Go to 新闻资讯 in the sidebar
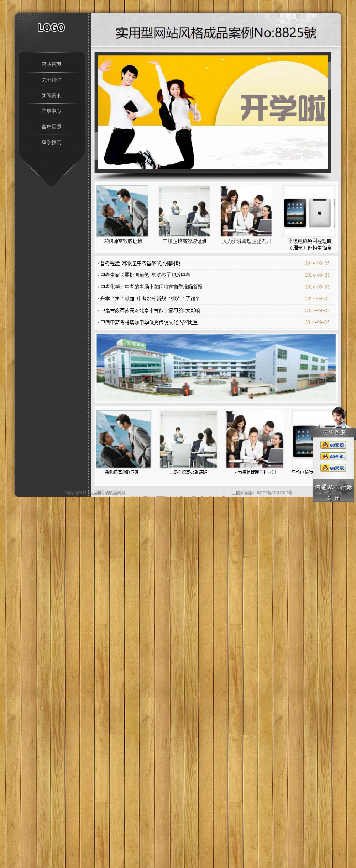The image size is (356, 868). point(51,96)
